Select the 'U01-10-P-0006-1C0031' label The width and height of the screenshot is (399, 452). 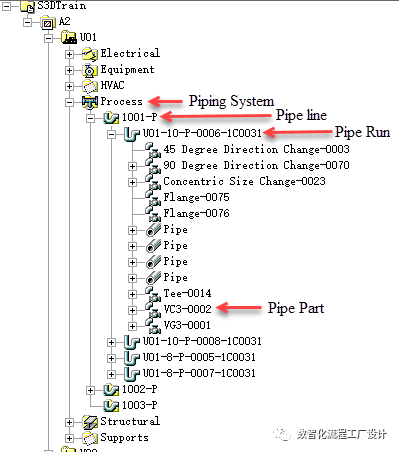click(x=202, y=133)
